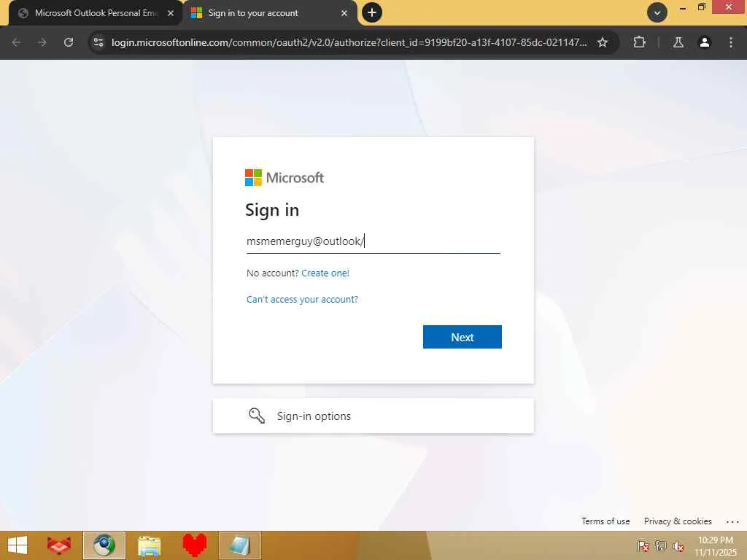Image resolution: width=747 pixels, height=560 pixels.
Task: Open a new browser tab
Action: coord(372,12)
